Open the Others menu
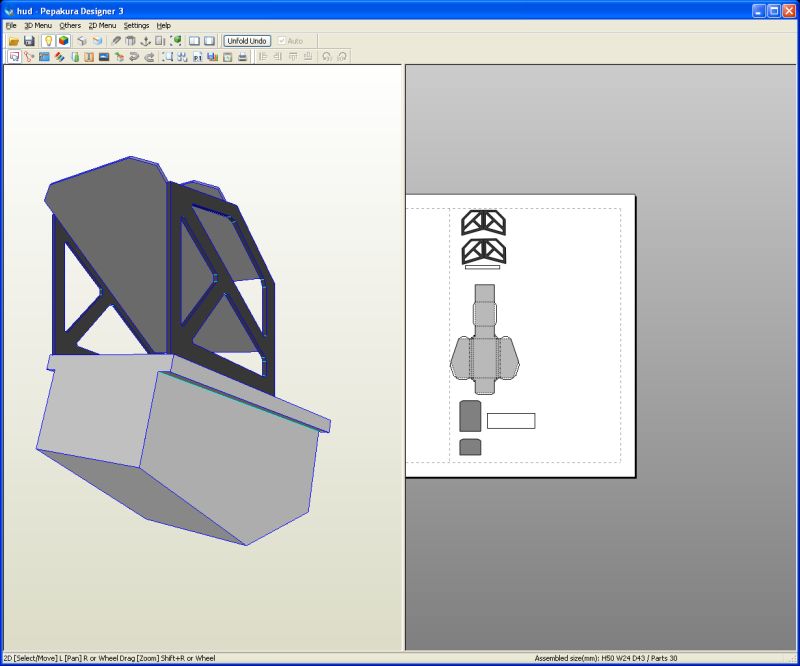The image size is (800, 666). point(68,25)
